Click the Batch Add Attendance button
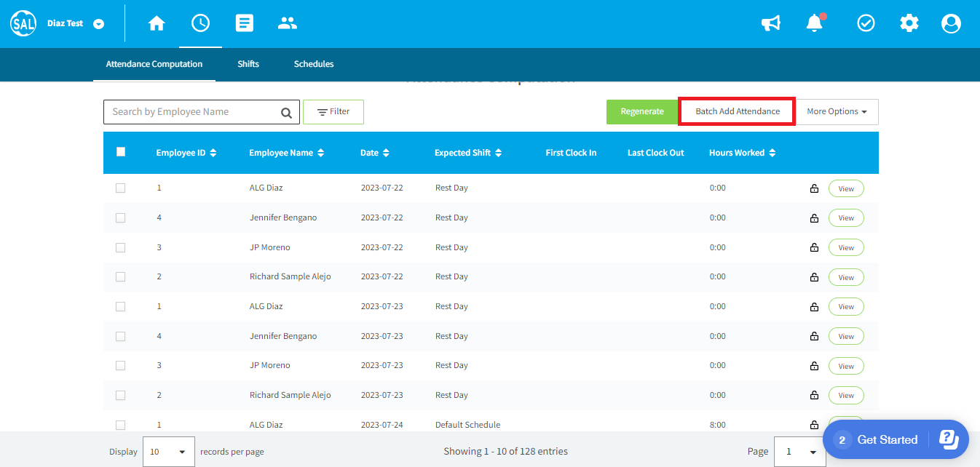Image resolution: width=980 pixels, height=467 pixels. click(737, 112)
